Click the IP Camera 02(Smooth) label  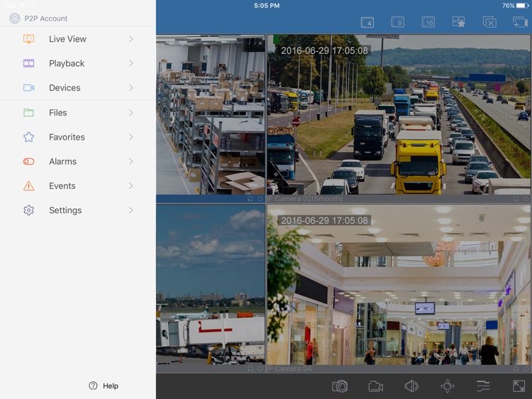305,198
